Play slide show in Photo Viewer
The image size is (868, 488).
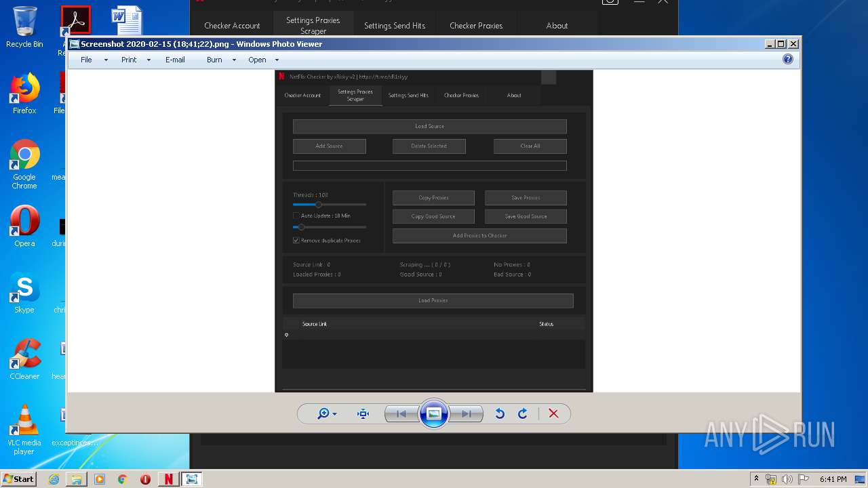tap(434, 413)
